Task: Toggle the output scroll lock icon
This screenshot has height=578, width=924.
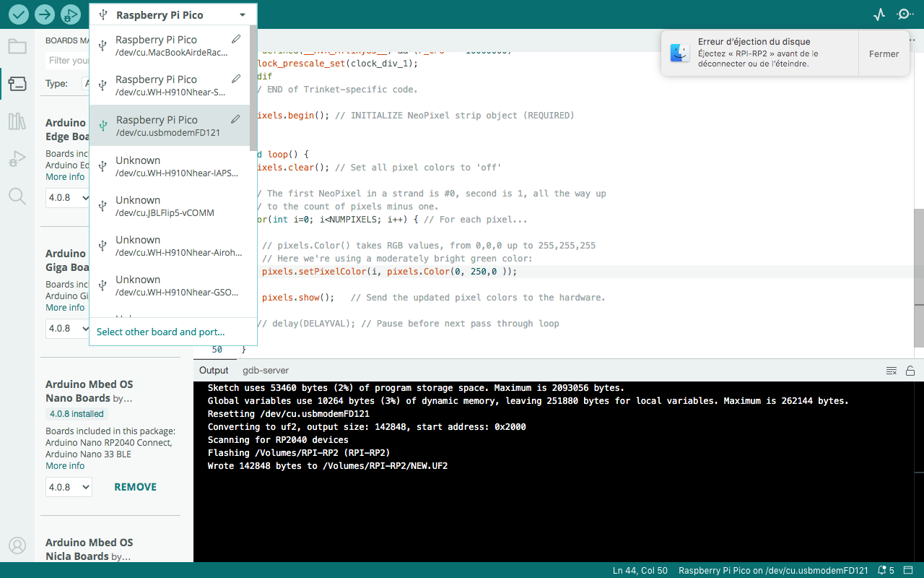Action: pyautogui.click(x=910, y=371)
